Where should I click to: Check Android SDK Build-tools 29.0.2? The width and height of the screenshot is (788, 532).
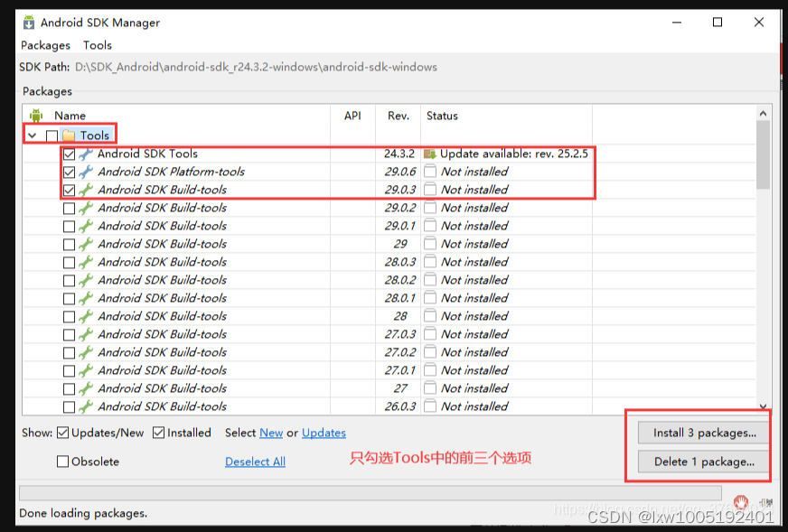[70, 209]
